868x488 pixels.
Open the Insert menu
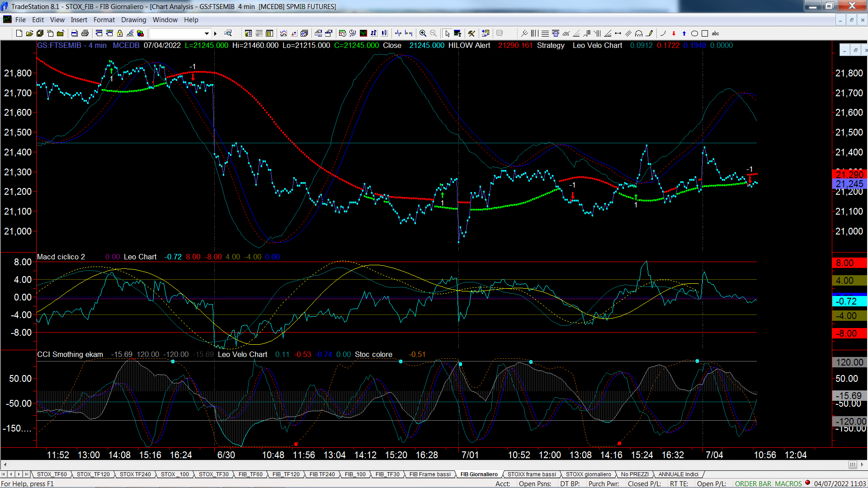coord(79,20)
